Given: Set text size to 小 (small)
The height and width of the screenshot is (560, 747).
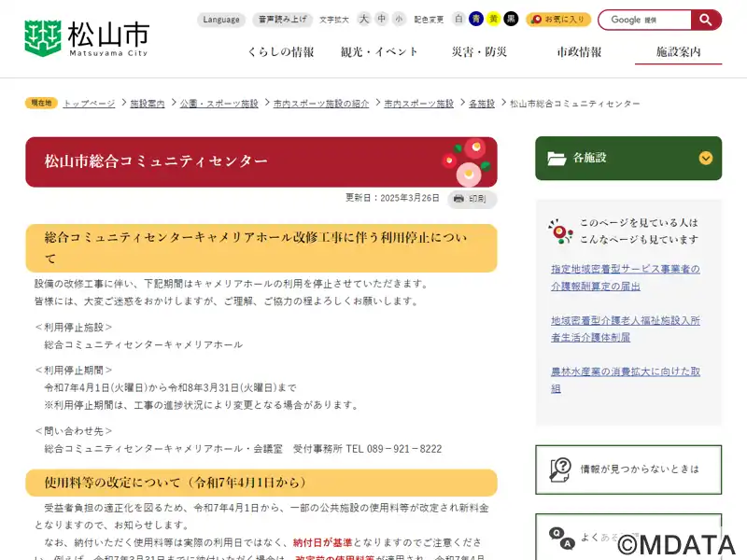Looking at the screenshot, I should 399,19.
